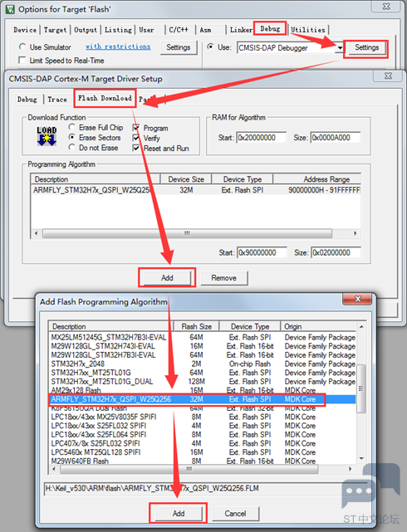Select highlighted ARMFLY_STM32H7x_QSPI_W25Q256 MDK Core row
This screenshot has height=532, width=407.
pyautogui.click(x=203, y=399)
